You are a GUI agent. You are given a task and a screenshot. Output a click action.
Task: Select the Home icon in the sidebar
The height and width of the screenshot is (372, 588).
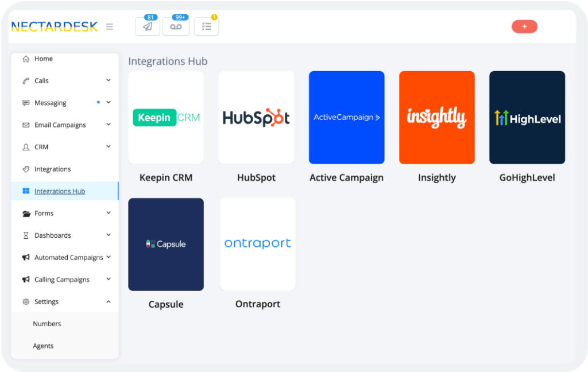coord(26,59)
